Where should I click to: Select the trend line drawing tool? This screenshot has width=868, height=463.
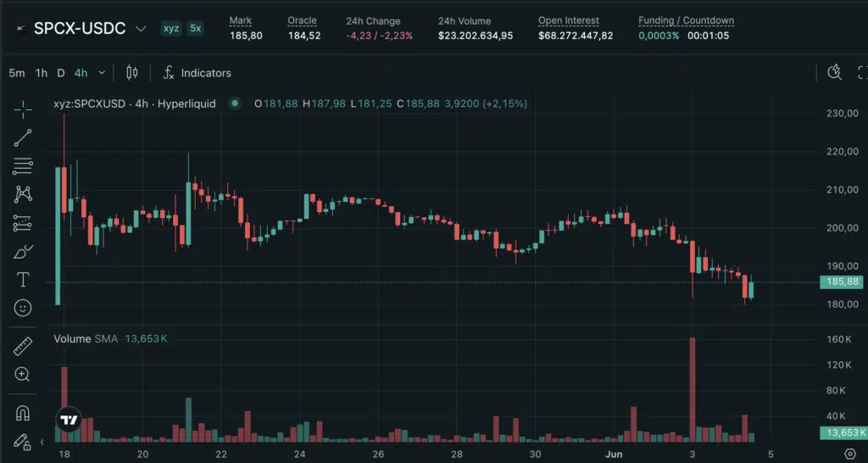(x=23, y=138)
